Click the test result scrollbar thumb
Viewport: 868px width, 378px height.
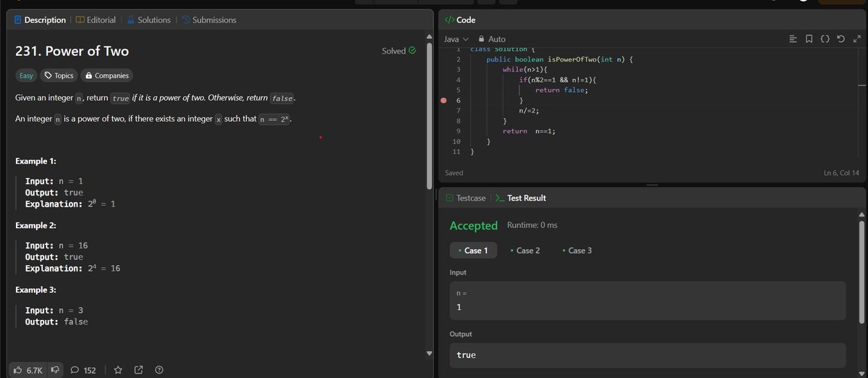pyautogui.click(x=861, y=272)
